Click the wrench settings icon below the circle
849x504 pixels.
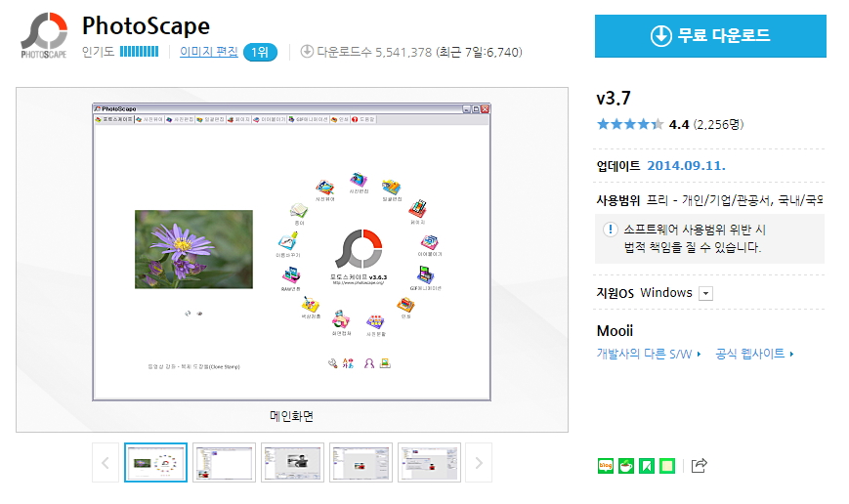point(333,363)
